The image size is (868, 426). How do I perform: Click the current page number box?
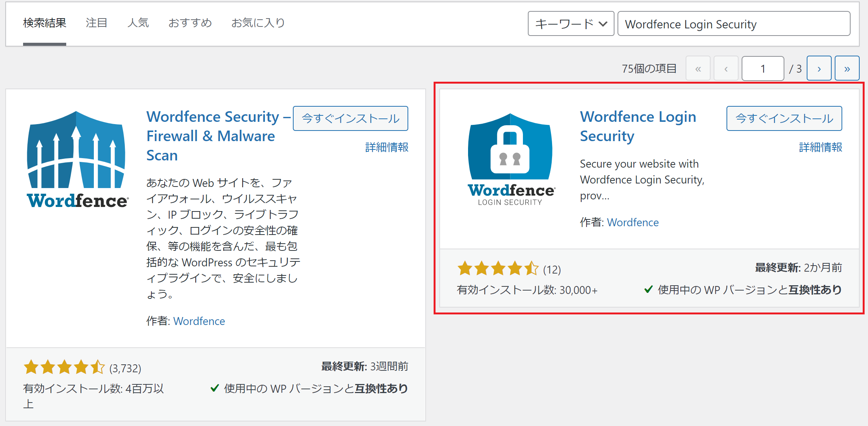click(762, 68)
